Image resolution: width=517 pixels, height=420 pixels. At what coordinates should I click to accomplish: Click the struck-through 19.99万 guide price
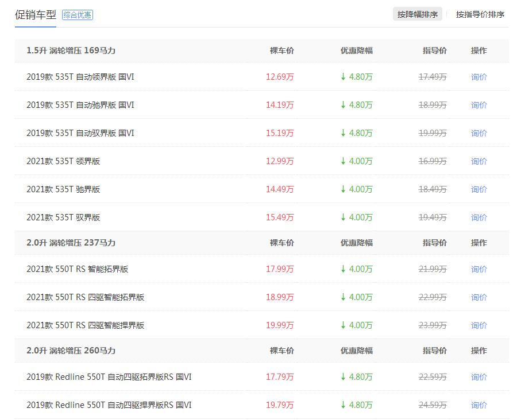[x=433, y=133]
